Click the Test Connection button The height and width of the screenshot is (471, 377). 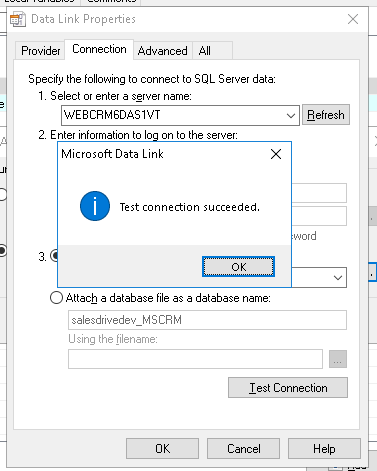tap(288, 388)
